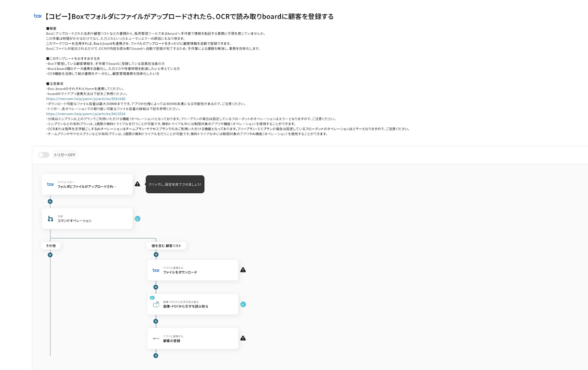This screenshot has height=370, width=588.
Task: Click the flow title starting with 【コピー】Box
Action: 189,16
